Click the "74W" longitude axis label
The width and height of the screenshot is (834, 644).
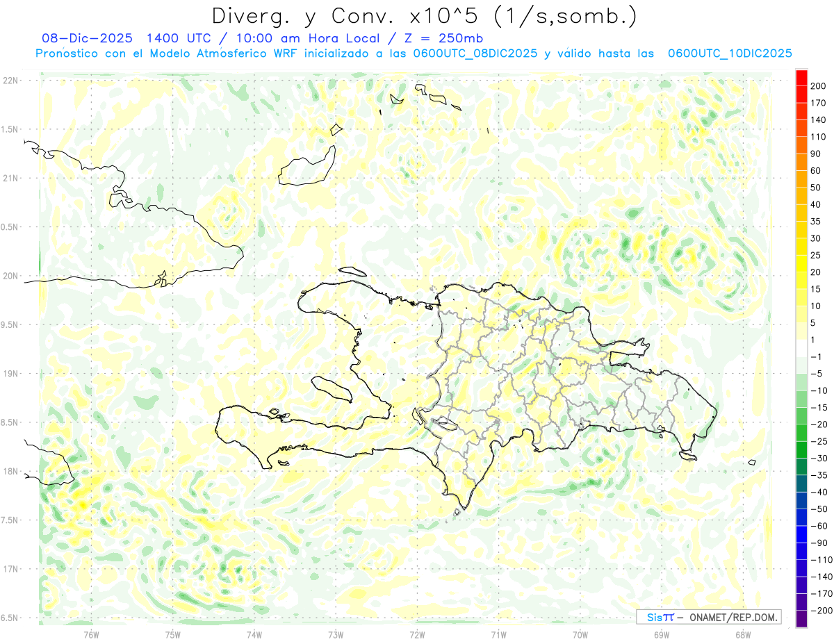click(254, 634)
